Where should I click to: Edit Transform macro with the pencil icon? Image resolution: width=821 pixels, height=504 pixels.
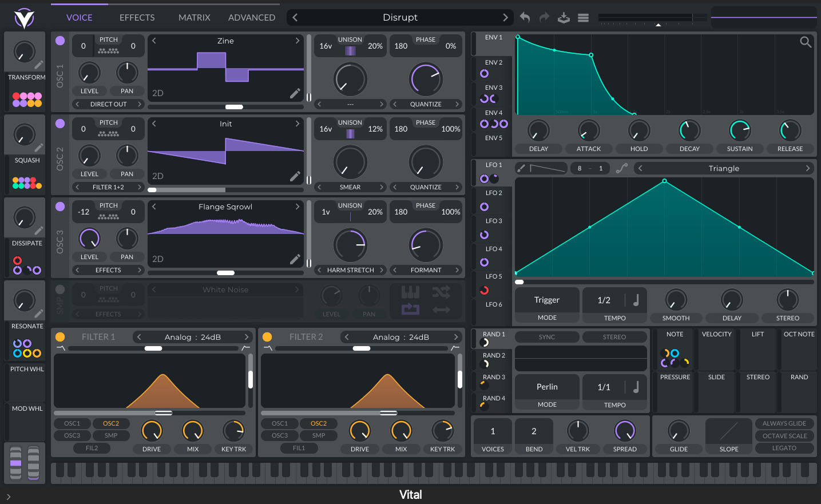[x=38, y=65]
